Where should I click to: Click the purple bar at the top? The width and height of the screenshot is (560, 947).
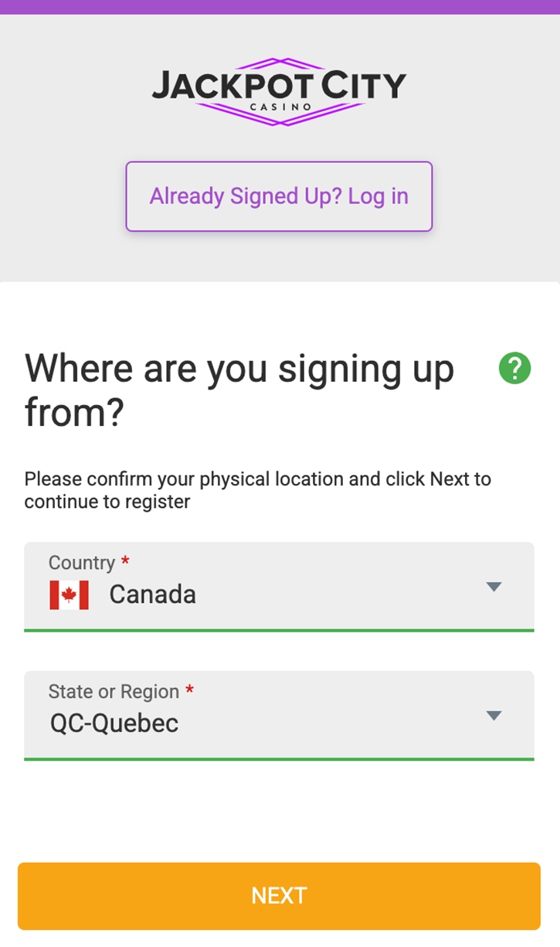[x=280, y=7]
